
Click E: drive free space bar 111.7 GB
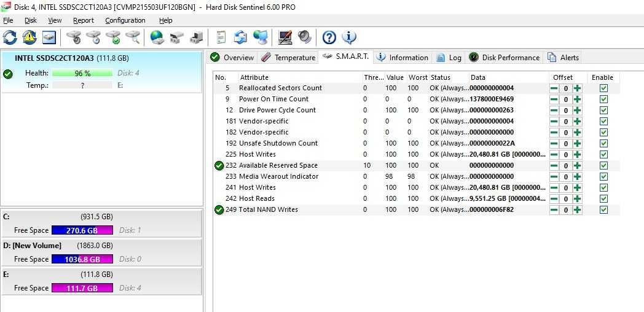(82, 288)
